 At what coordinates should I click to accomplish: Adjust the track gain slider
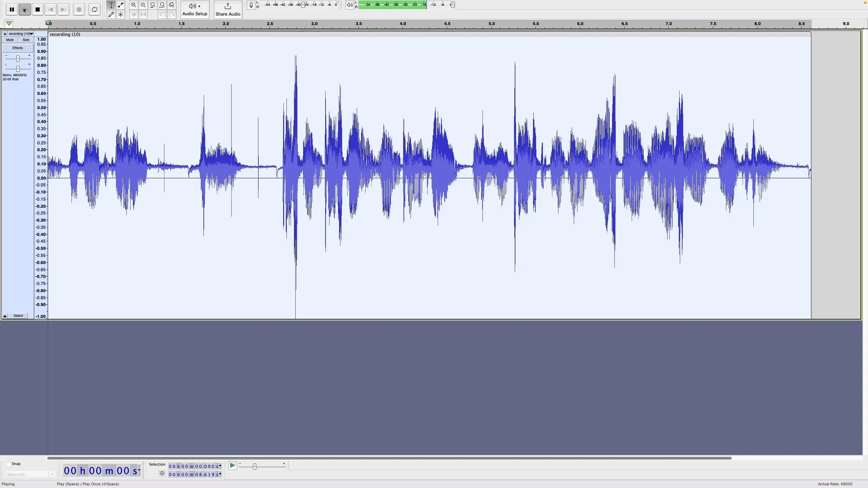coord(17,58)
